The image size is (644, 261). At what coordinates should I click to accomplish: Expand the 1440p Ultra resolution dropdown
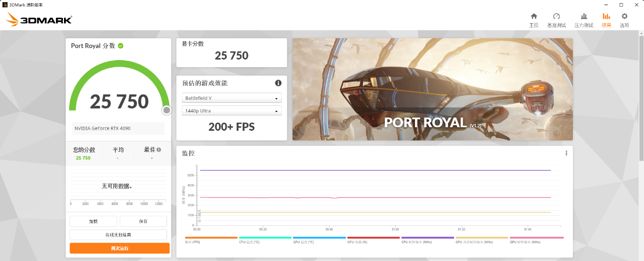click(x=232, y=110)
